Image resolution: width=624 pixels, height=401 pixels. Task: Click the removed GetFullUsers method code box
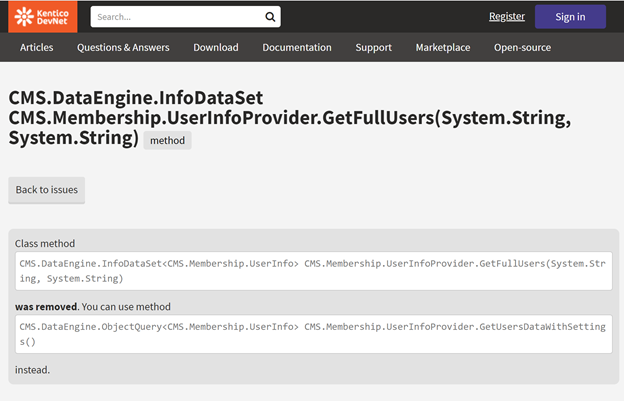314,271
